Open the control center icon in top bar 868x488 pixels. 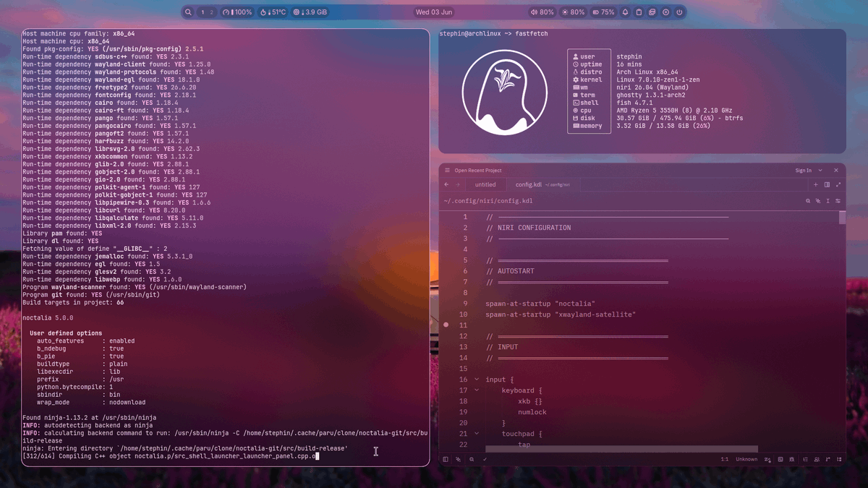click(666, 12)
